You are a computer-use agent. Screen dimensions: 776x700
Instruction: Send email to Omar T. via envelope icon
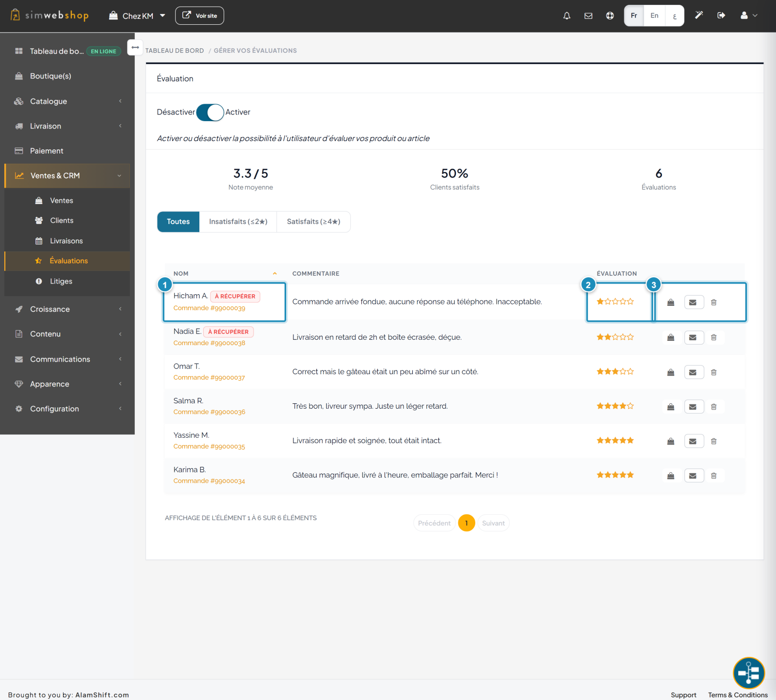click(x=694, y=372)
